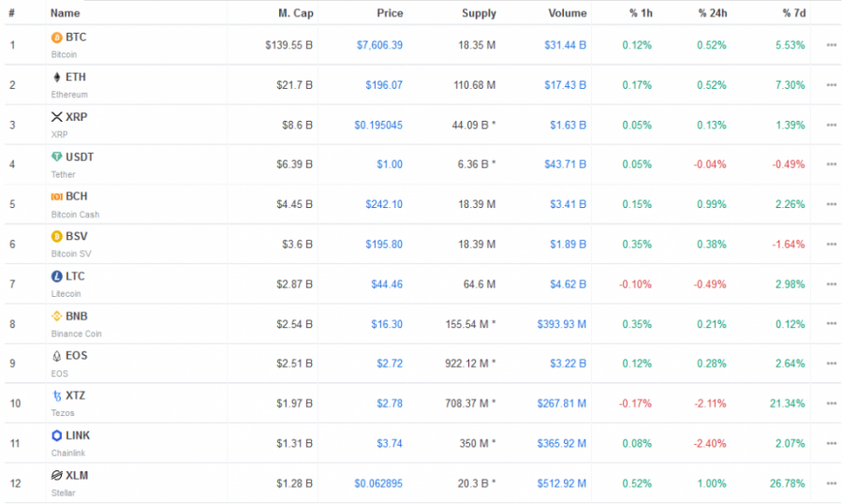843x504 pixels.
Task: Sort by % 7d column header
Action: [x=794, y=13]
